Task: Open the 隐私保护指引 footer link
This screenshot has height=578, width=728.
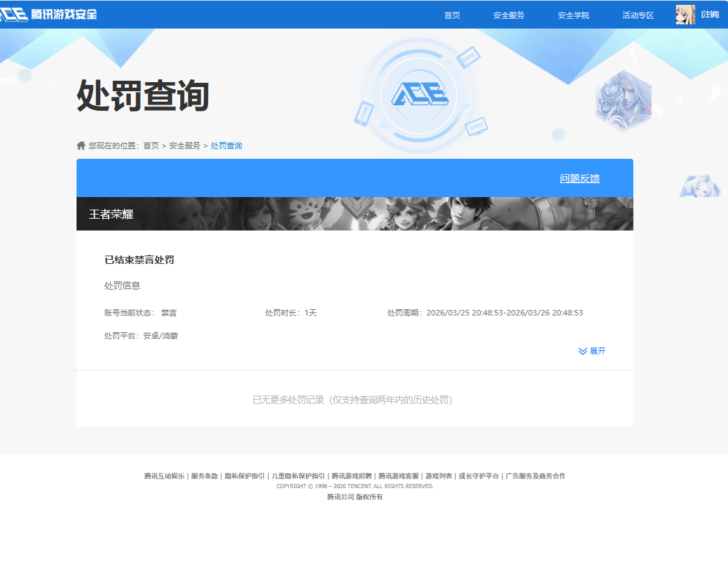Action: point(245,476)
